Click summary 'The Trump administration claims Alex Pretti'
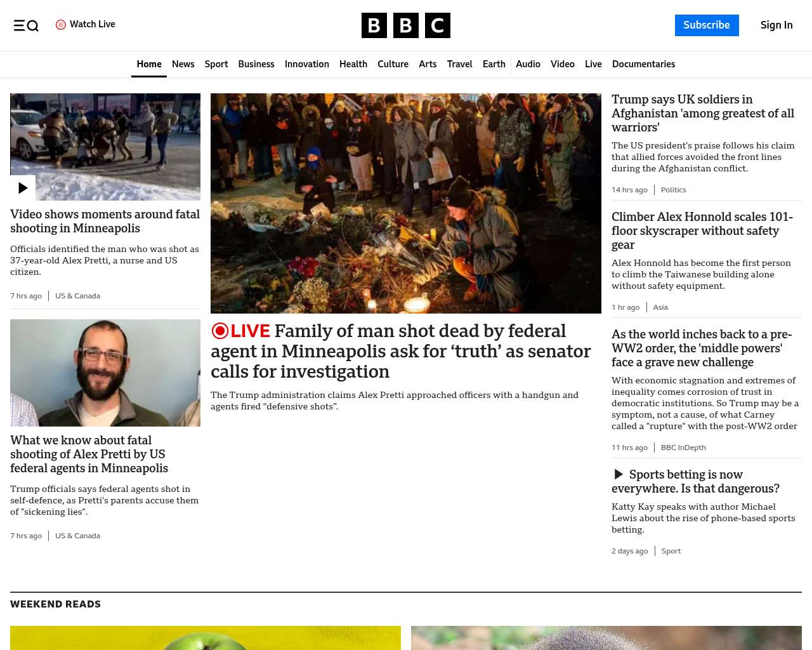 click(x=395, y=401)
